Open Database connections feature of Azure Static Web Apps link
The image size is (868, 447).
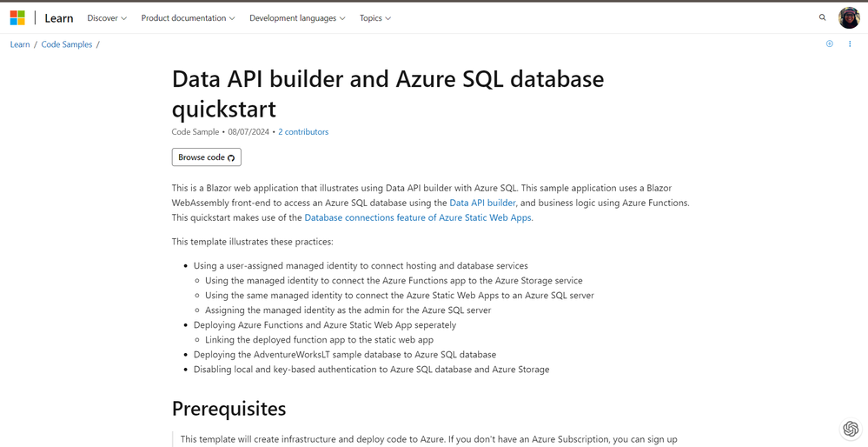[418, 217]
